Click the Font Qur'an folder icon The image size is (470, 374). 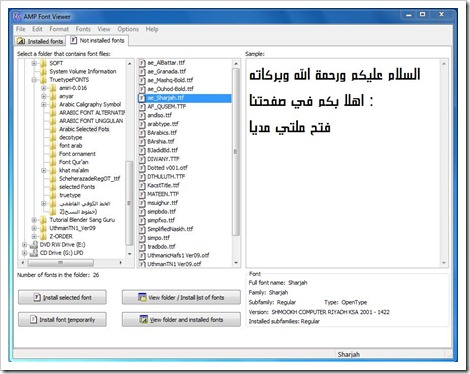coord(53,162)
